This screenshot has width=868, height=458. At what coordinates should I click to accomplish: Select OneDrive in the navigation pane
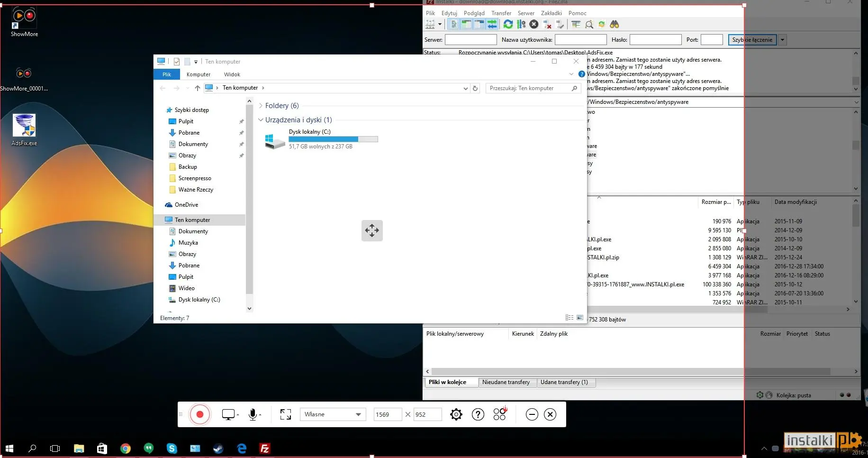[186, 205]
